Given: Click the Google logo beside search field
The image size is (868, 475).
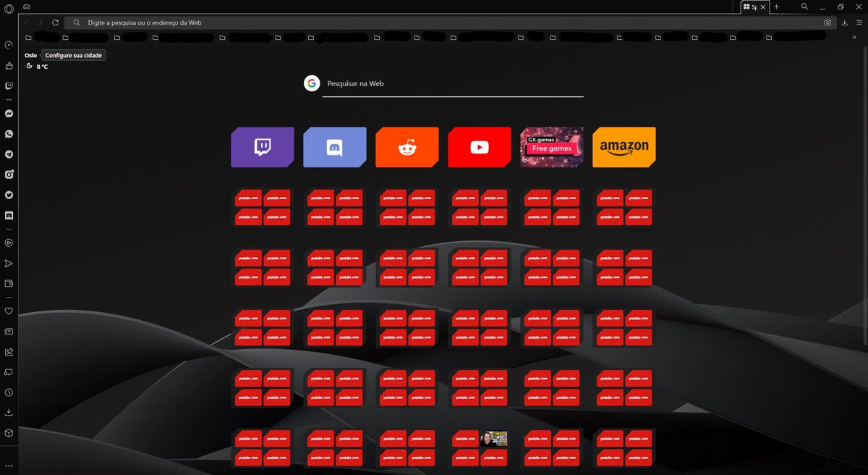Looking at the screenshot, I should pos(312,83).
